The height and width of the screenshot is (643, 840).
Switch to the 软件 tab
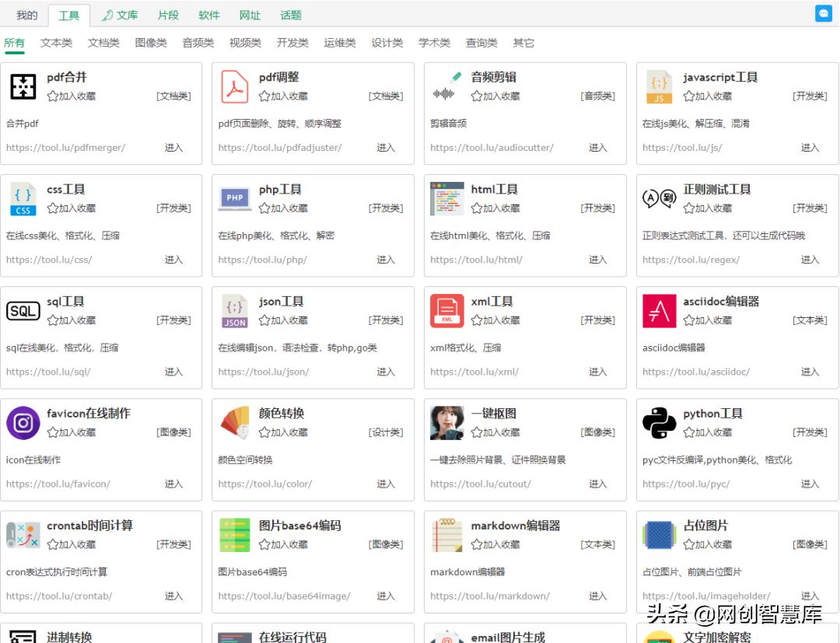point(208,15)
